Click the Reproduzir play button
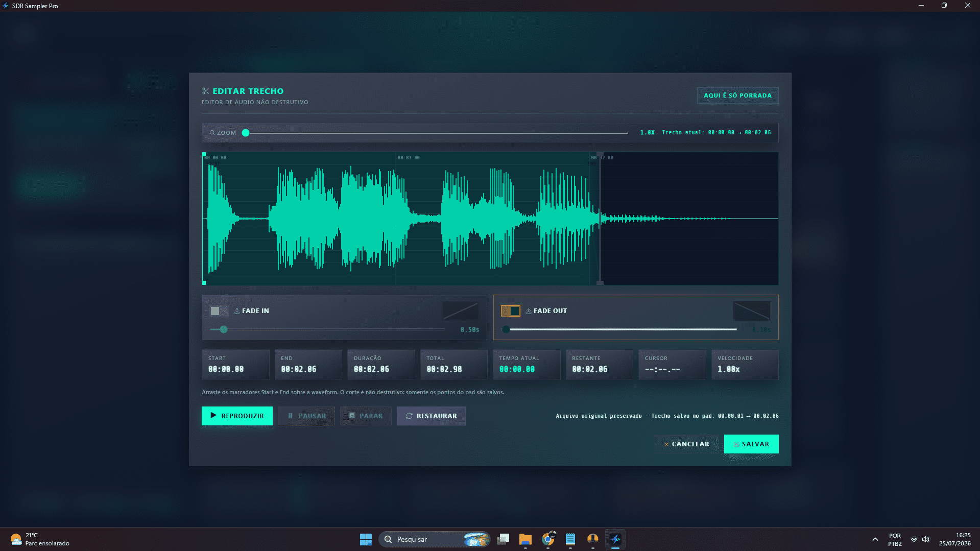 point(237,416)
